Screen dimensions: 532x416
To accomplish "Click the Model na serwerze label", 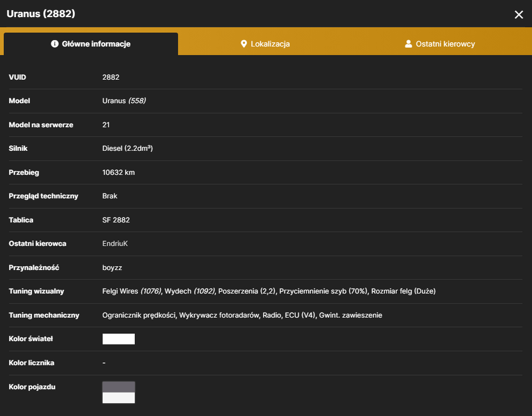I will point(40,125).
